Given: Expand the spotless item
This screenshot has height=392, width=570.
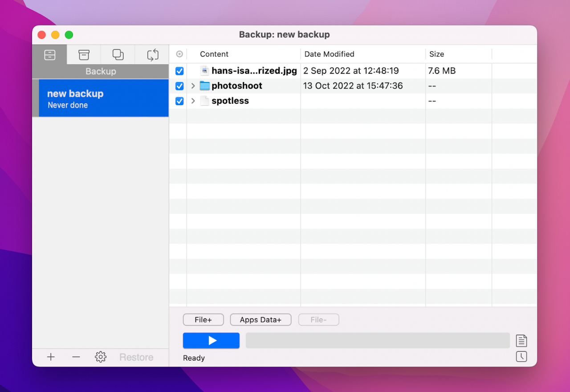Looking at the screenshot, I should click(193, 101).
